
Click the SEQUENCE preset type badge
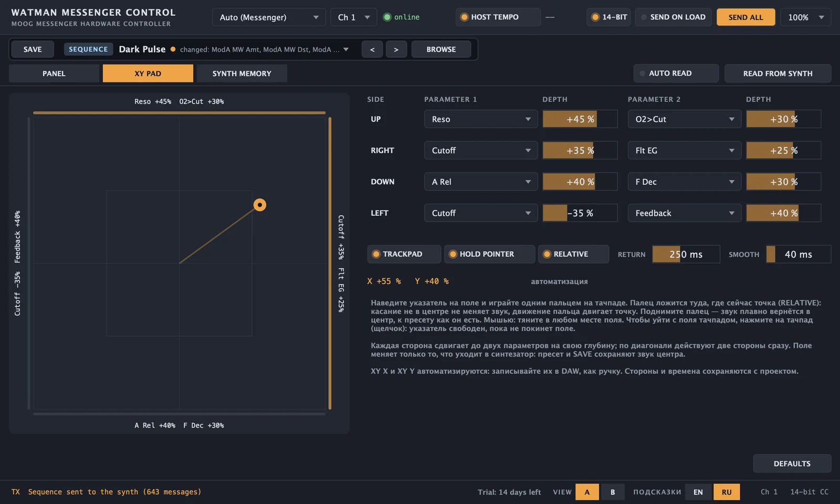88,49
